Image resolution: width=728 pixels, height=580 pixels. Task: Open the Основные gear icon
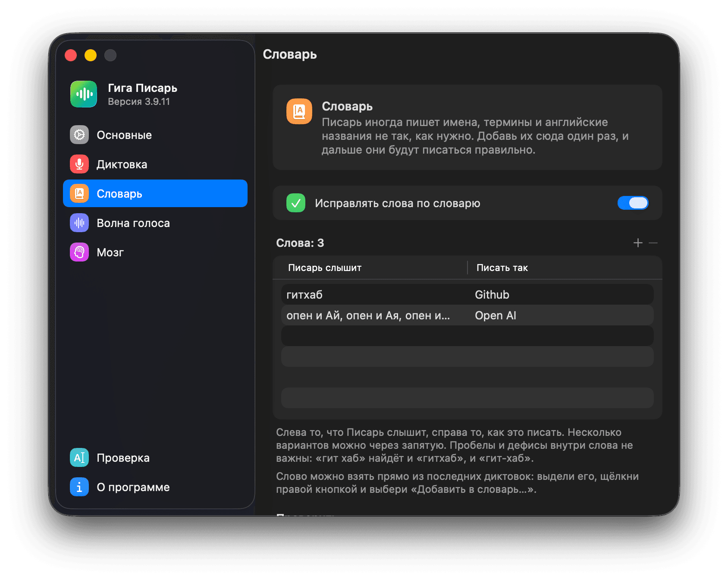click(x=79, y=135)
